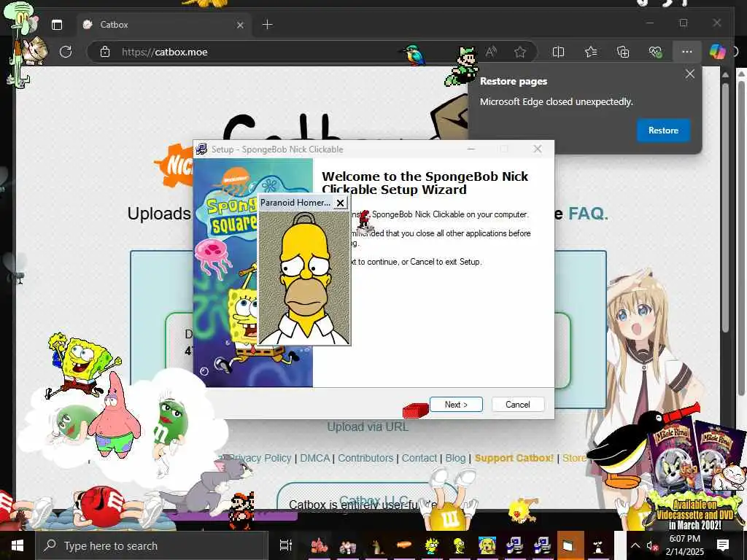Viewport: 747px width, 560px height.
Task: Open Edge Settings and more menu
Action: click(x=686, y=52)
